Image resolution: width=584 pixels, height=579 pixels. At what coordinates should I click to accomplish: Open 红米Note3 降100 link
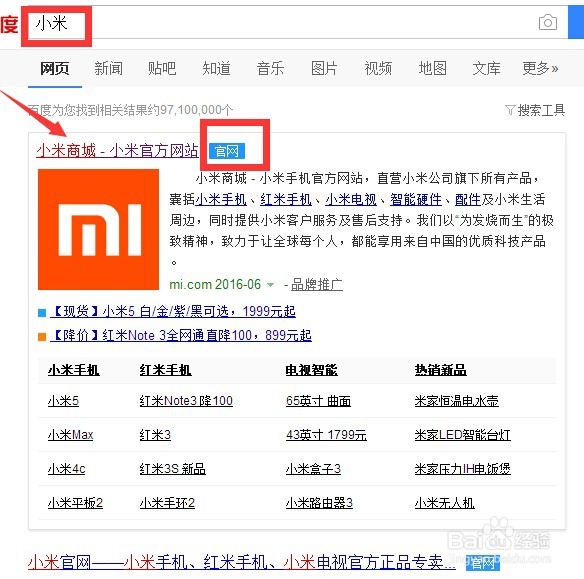(186, 401)
